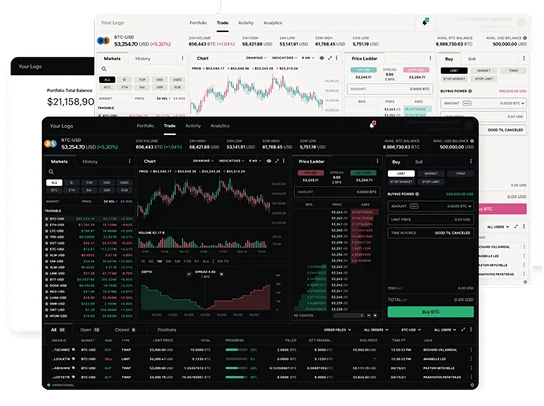Open All Users dropdown in dark orders panel
The image size is (544, 406).
pos(445,330)
